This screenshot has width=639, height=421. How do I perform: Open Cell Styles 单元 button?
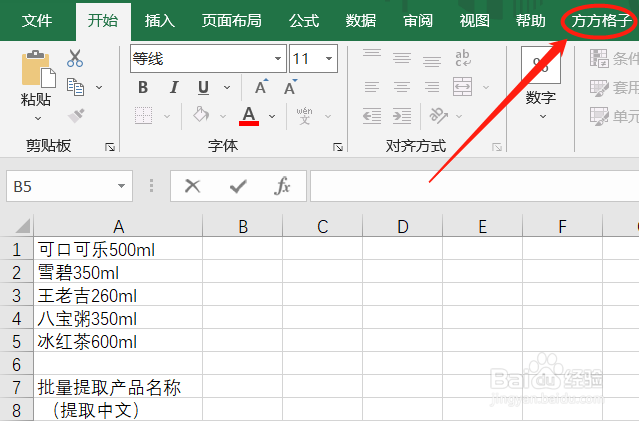(614, 116)
